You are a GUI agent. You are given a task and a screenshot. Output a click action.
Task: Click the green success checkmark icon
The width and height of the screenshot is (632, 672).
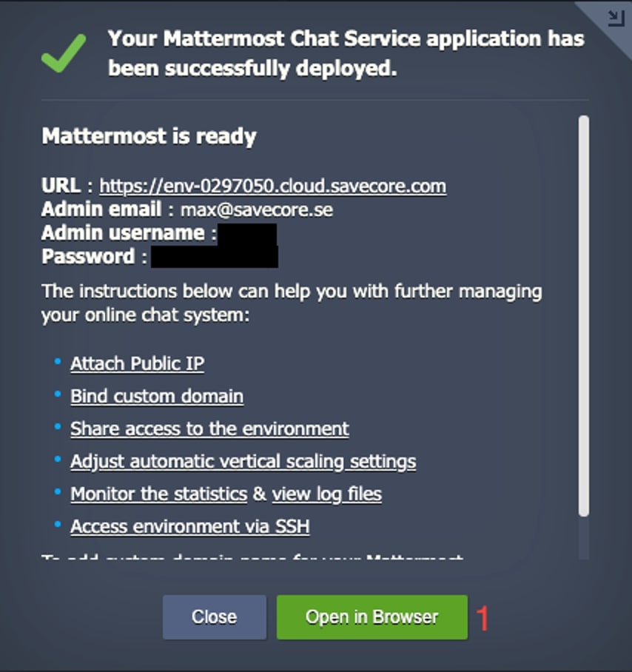coord(64,53)
